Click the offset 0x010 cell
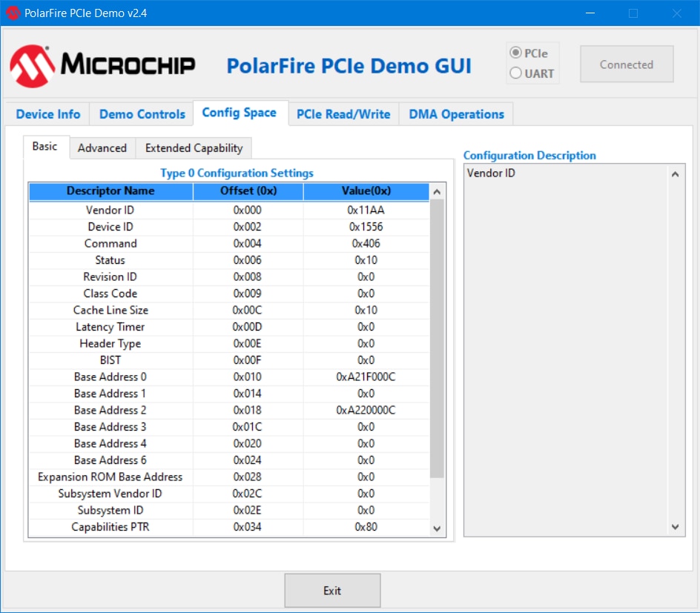This screenshot has width=700, height=613. pos(248,377)
